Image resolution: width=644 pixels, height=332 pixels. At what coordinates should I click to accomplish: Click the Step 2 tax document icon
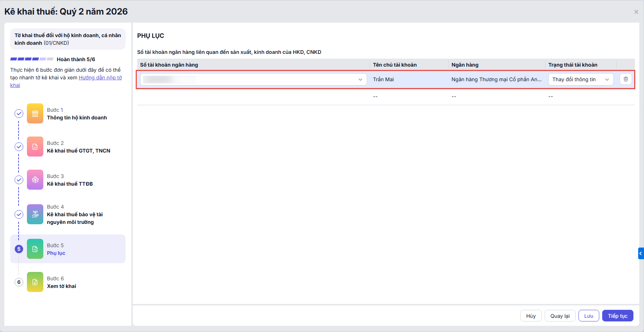[35, 147]
